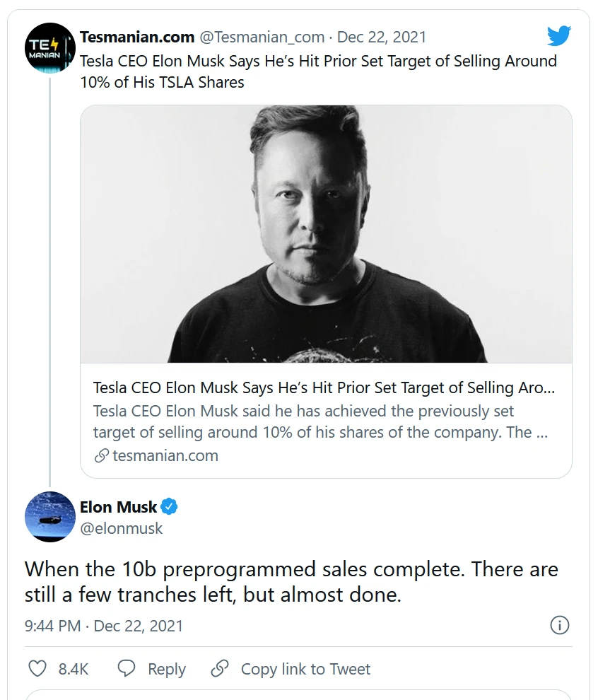Click Elon Musk's verified badge
The image size is (598, 700).
170,506
